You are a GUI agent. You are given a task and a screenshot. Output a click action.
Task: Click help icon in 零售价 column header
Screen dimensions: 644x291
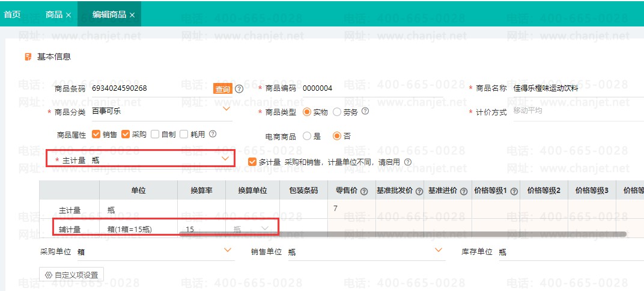(363, 191)
